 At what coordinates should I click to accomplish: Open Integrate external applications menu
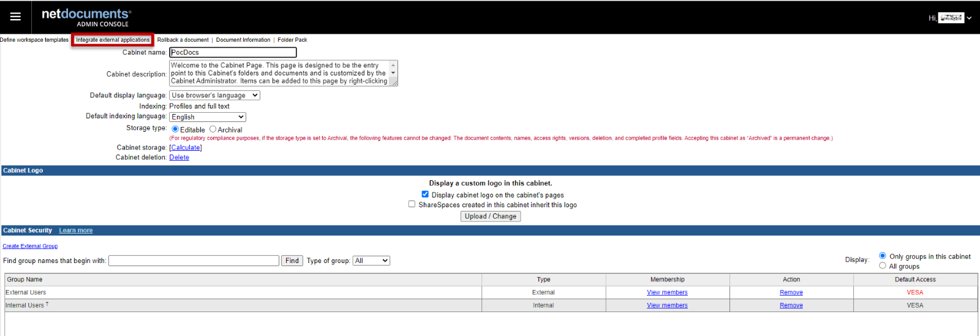tap(113, 40)
